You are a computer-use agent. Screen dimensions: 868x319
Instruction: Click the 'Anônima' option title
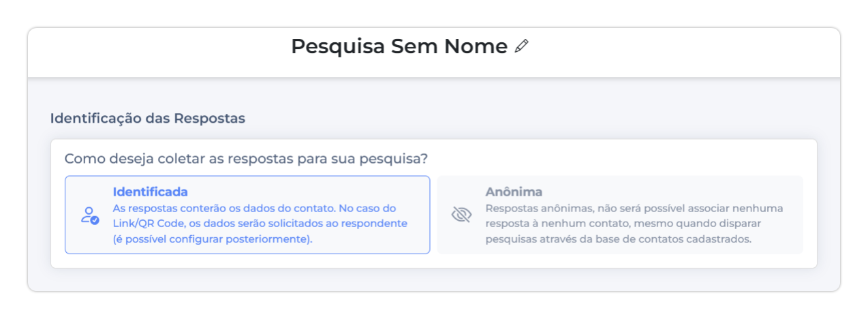514,192
